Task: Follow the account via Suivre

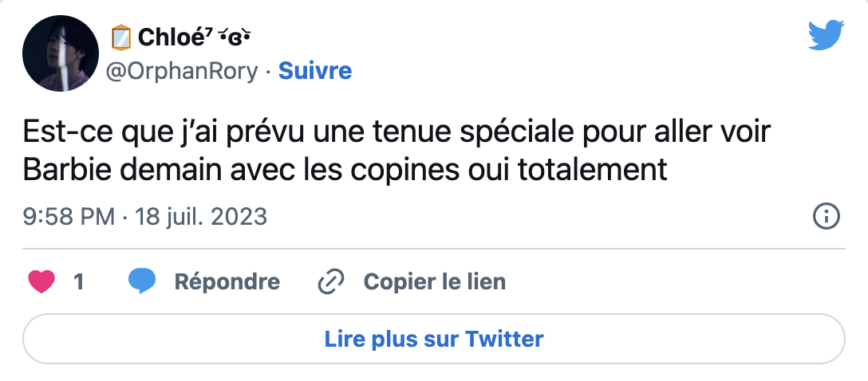Action: point(314,71)
